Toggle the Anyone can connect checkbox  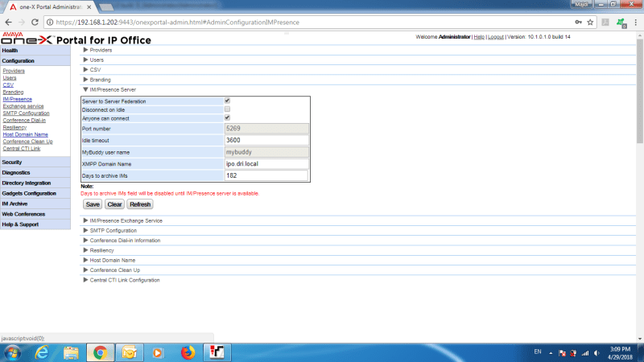pyautogui.click(x=227, y=117)
